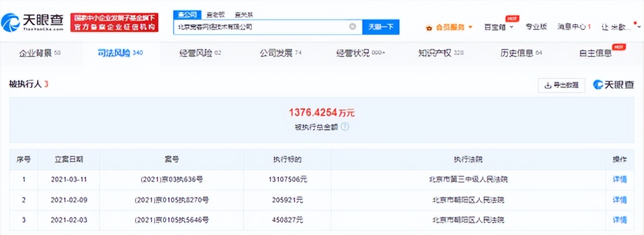The image size is (644, 235).
Task: Switch to the 经营状况 tab
Action: (361, 53)
